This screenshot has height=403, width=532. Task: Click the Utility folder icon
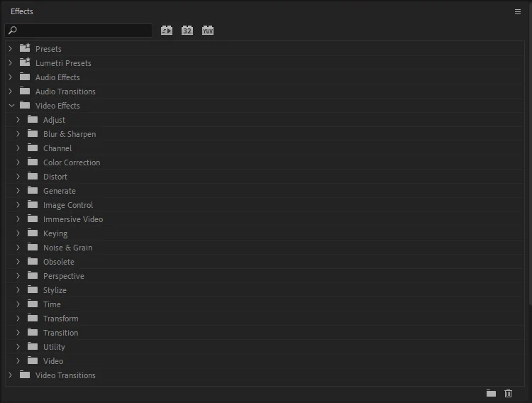point(33,346)
